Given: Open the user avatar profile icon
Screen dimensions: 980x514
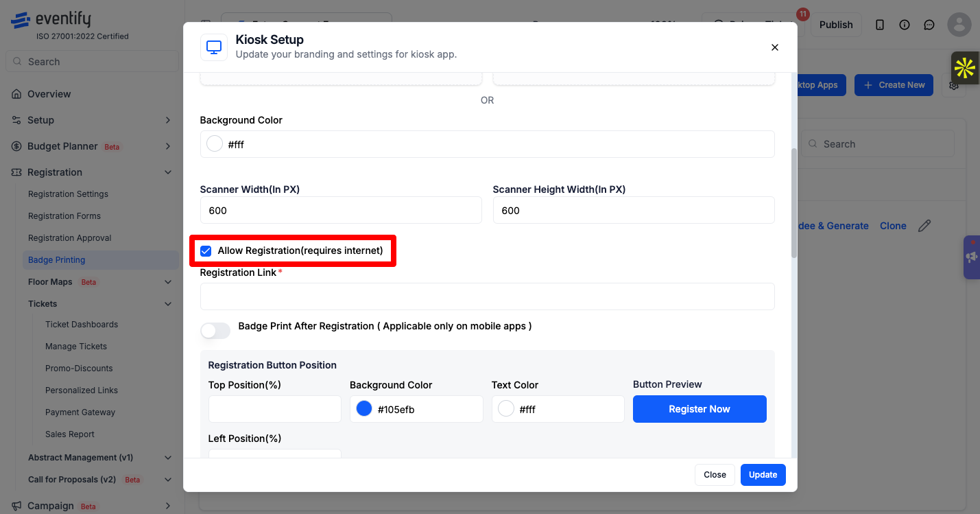Looking at the screenshot, I should (959, 25).
